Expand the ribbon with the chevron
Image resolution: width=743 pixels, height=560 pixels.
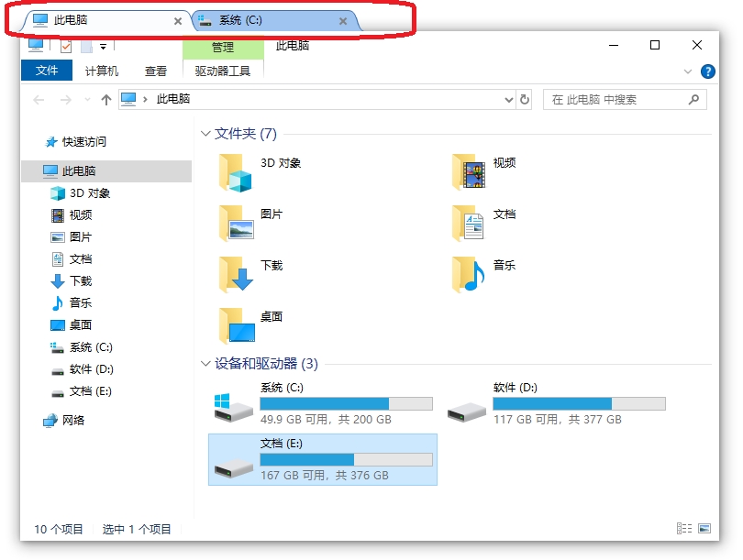coord(688,71)
